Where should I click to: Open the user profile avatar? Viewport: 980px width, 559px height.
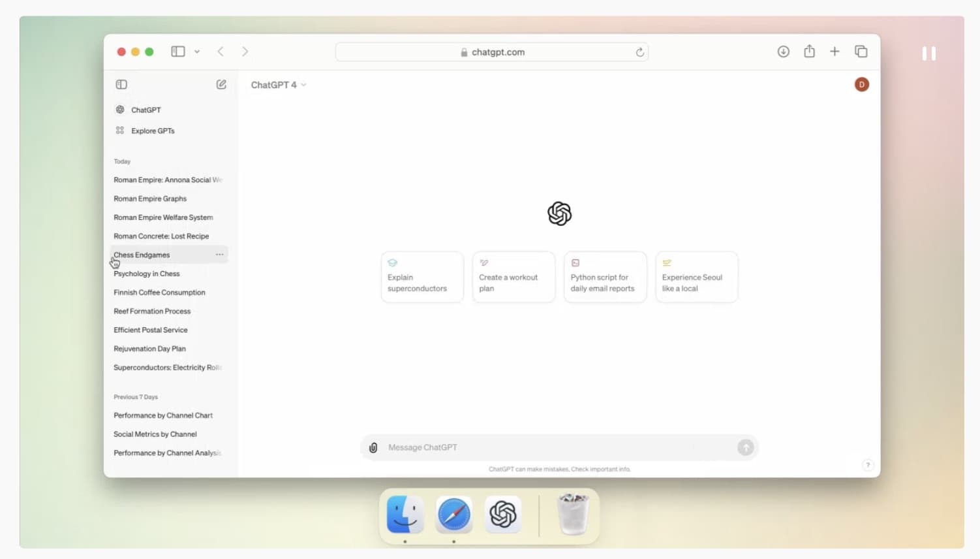click(861, 84)
